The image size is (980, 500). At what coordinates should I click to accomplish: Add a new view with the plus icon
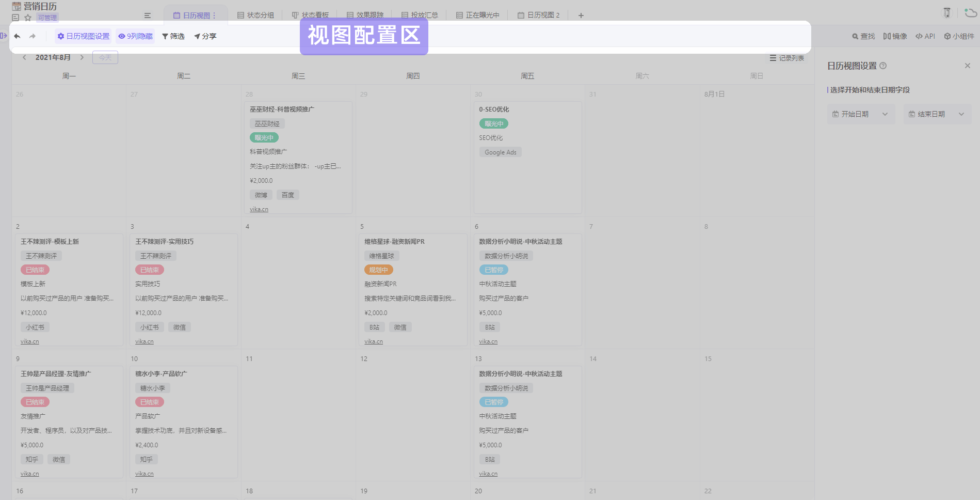point(581,15)
